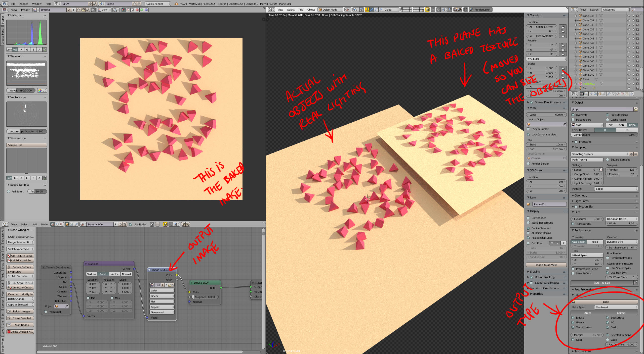Open the Object menu in the 3D view header

(x=311, y=10)
